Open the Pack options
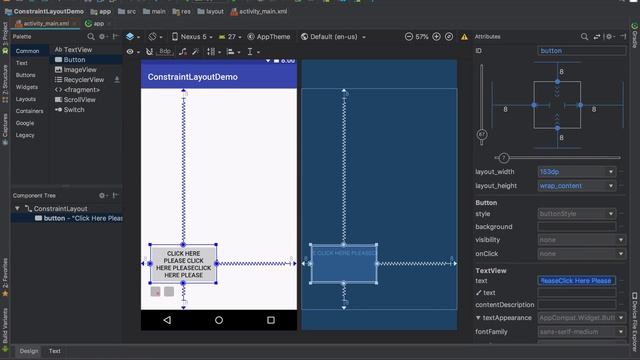This screenshot has height=360, width=640. [213, 51]
